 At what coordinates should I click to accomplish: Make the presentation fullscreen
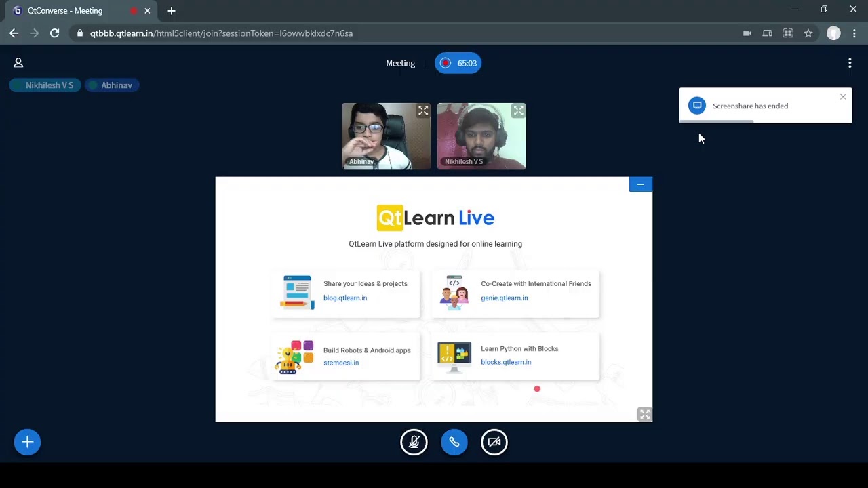tap(645, 414)
